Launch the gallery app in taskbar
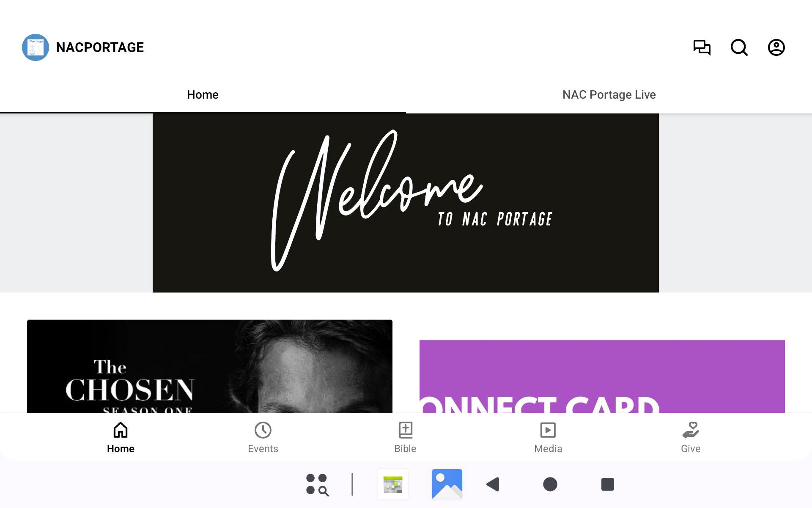 [447, 484]
